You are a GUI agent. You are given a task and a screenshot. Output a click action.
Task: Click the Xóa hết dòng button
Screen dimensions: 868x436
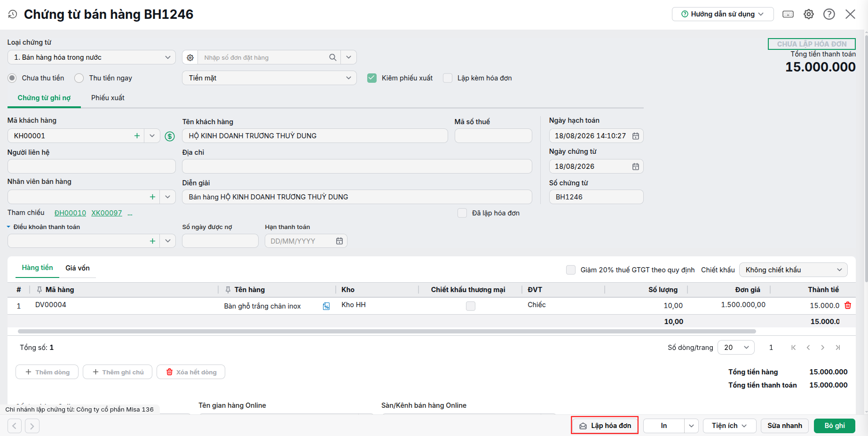(x=191, y=372)
